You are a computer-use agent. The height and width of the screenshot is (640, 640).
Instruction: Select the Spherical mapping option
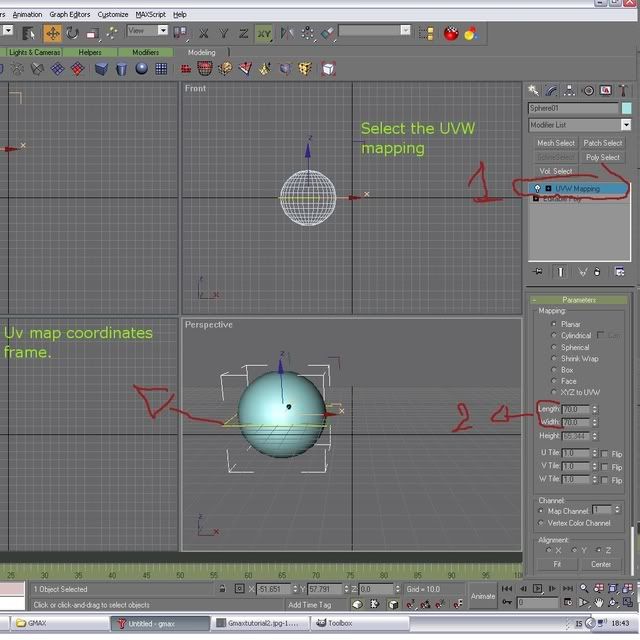555,348
